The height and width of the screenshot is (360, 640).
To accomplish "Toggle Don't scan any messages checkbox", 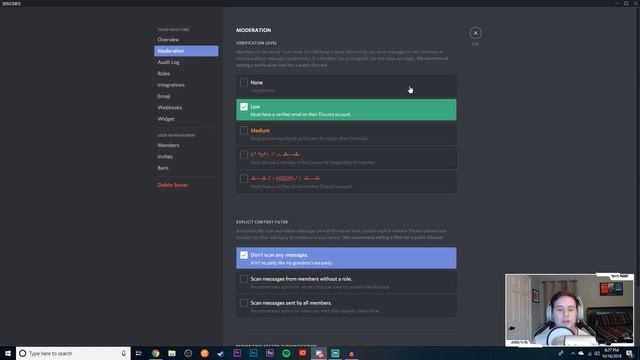I will click(244, 255).
